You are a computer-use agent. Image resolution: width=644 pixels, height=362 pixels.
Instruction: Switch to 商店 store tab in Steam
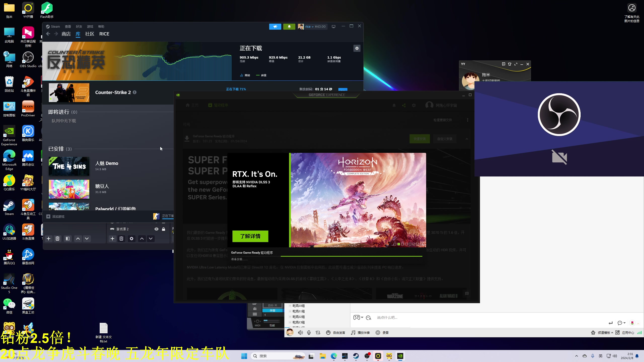66,34
